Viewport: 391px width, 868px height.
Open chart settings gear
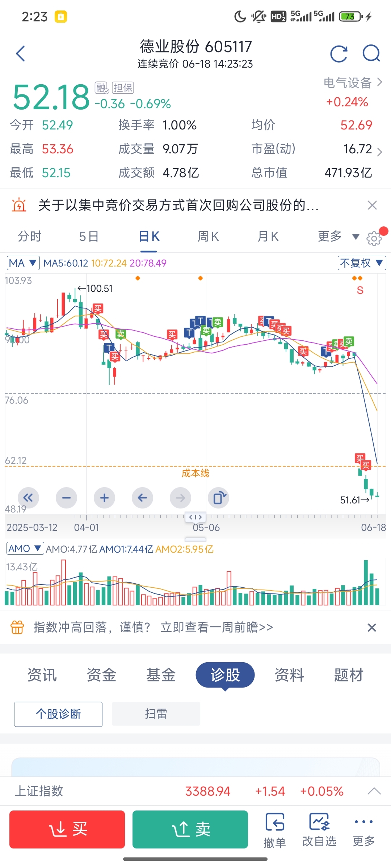click(x=374, y=238)
